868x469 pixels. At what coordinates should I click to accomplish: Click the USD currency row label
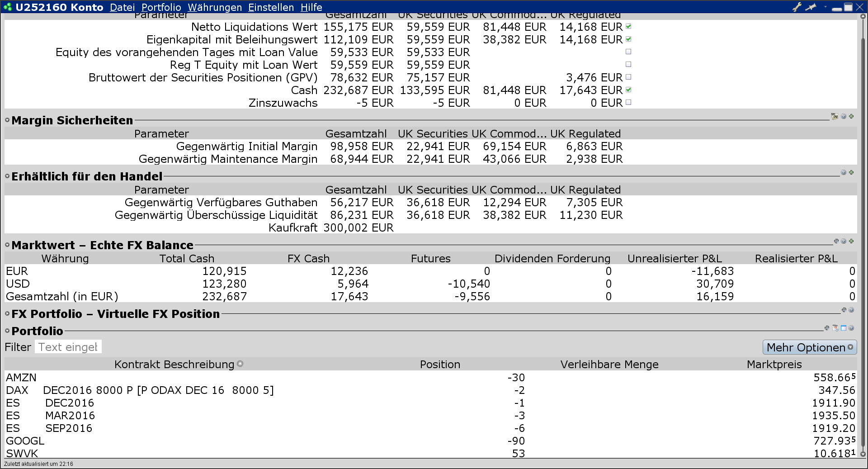[18, 284]
